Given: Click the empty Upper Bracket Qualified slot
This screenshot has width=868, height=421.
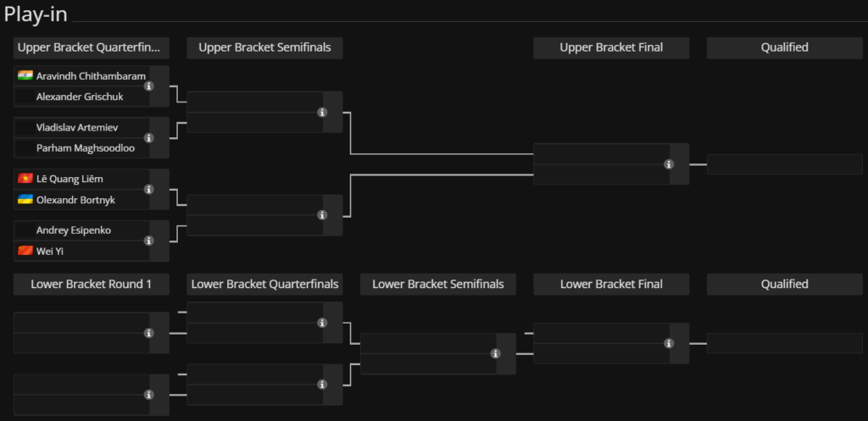Looking at the screenshot, I should pyautogui.click(x=784, y=164).
